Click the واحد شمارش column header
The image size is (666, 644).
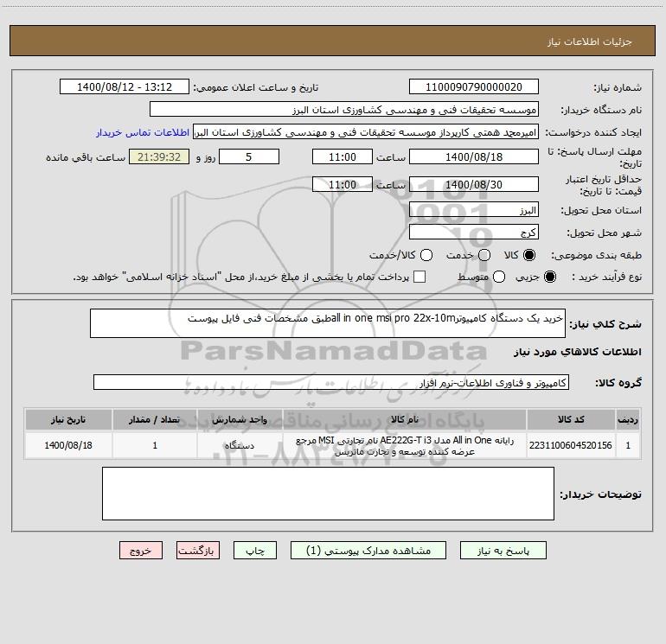pos(240,419)
